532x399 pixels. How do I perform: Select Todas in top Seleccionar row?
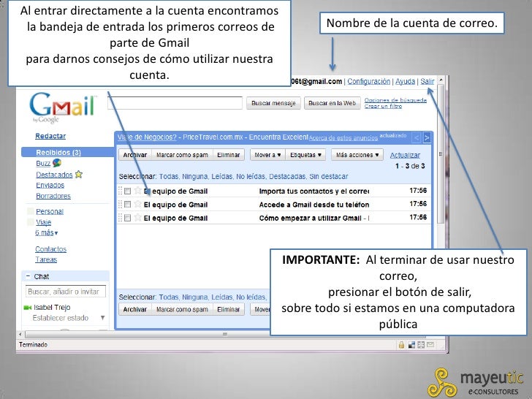pos(169,176)
